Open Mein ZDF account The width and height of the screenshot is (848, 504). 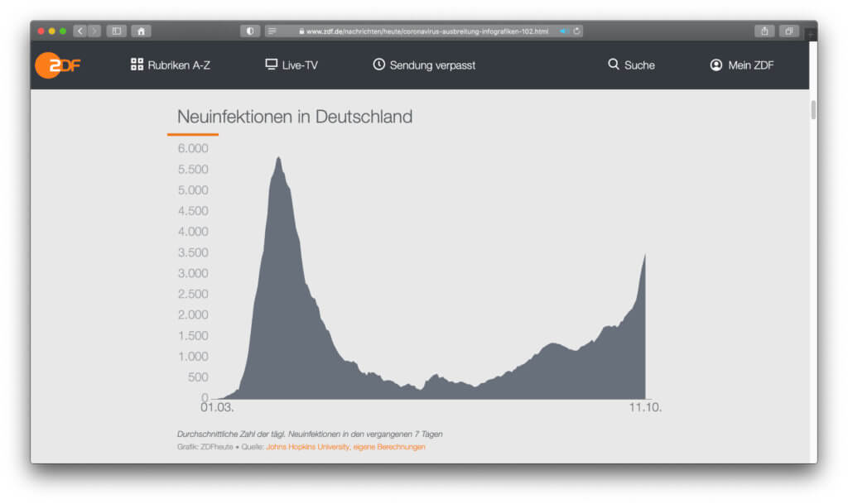(x=742, y=65)
